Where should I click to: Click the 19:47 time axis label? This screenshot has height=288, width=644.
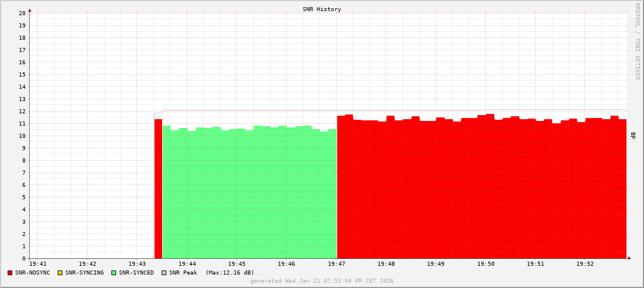coord(337,264)
